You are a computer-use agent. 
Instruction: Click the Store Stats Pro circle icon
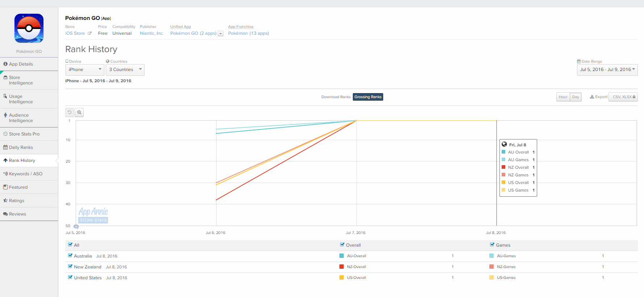click(5, 134)
